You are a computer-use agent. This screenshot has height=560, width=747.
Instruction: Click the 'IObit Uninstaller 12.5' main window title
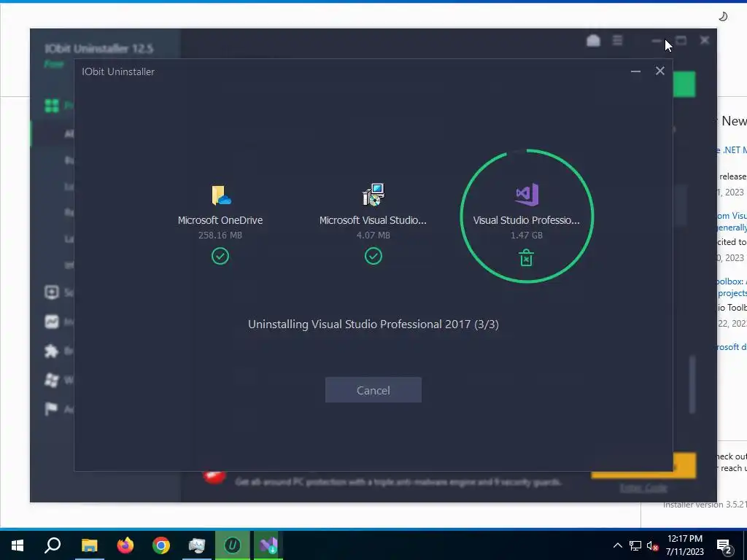pyautogui.click(x=99, y=49)
